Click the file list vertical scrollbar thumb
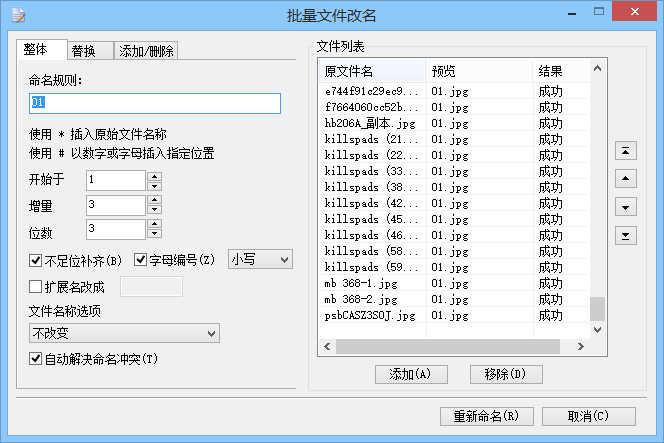664x443 pixels. [597, 308]
